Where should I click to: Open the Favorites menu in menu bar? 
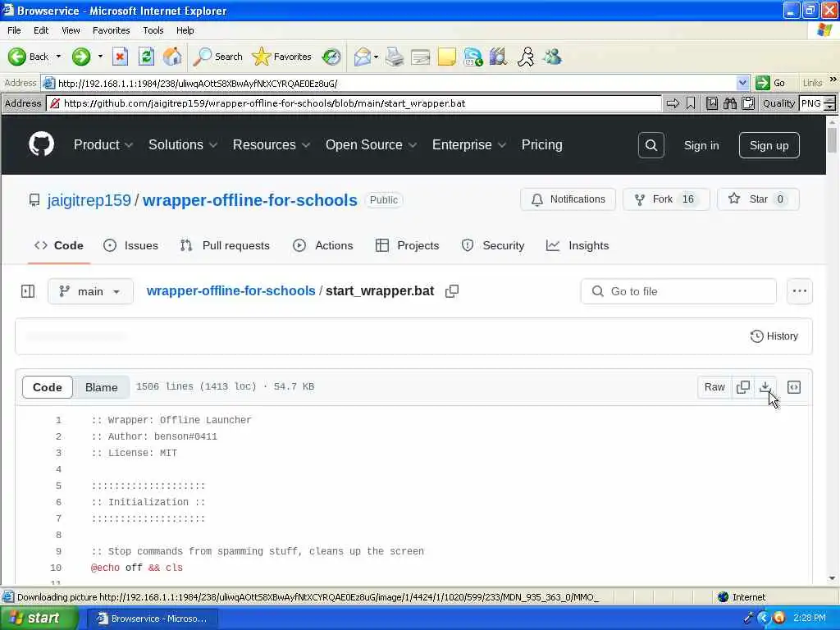(x=111, y=30)
